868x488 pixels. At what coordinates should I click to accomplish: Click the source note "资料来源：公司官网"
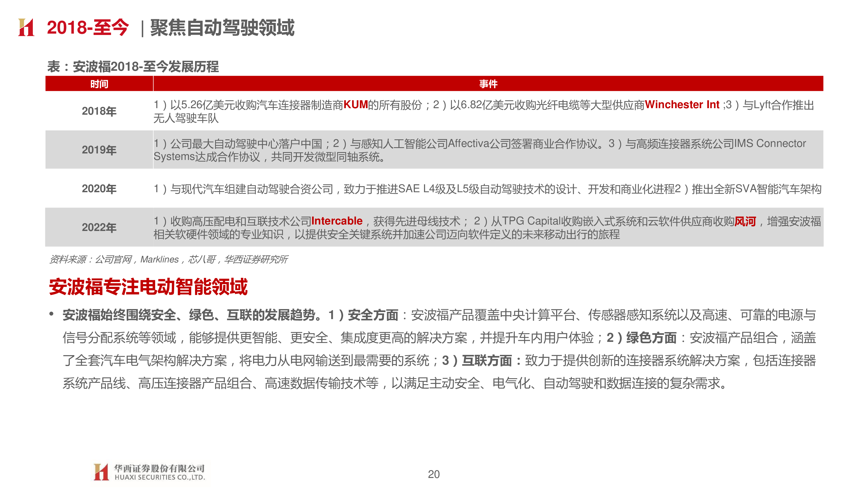90,259
